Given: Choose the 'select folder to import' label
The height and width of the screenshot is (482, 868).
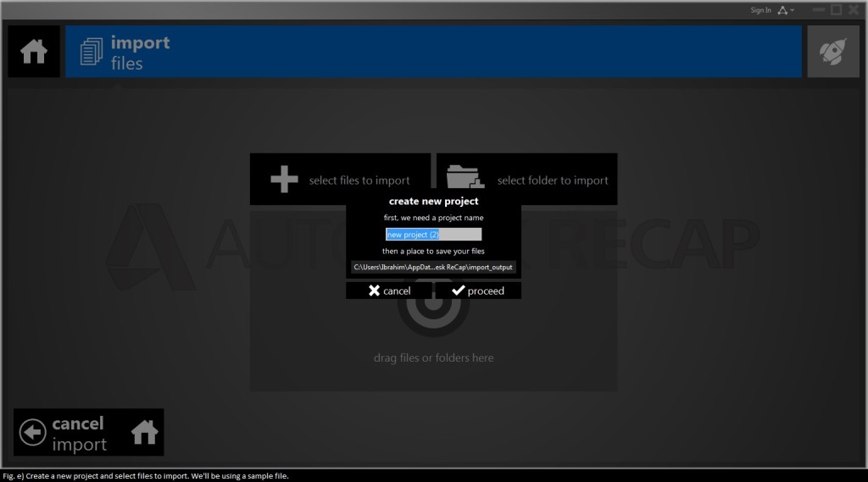Looking at the screenshot, I should pyautogui.click(x=553, y=180).
